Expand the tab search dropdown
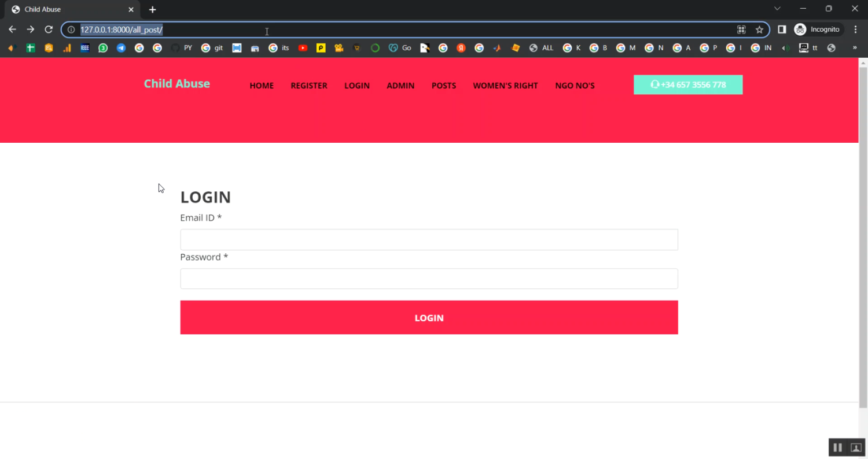 point(777,9)
